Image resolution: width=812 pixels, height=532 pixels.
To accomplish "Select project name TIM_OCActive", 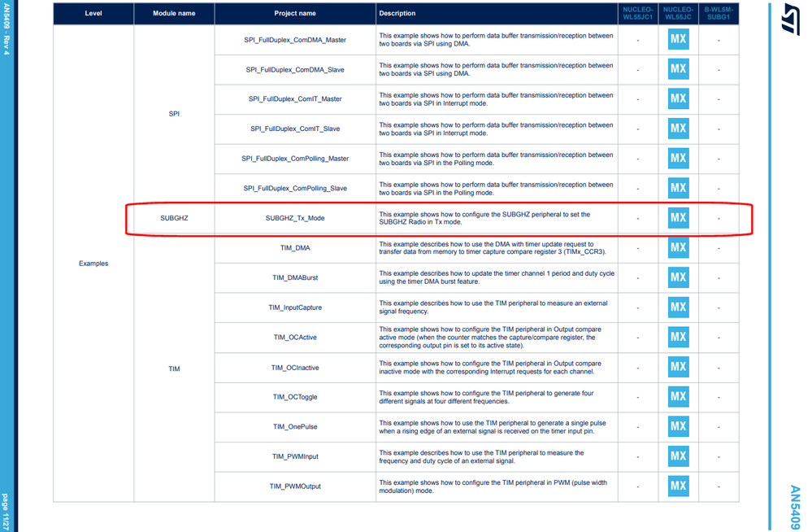I will [x=295, y=338].
